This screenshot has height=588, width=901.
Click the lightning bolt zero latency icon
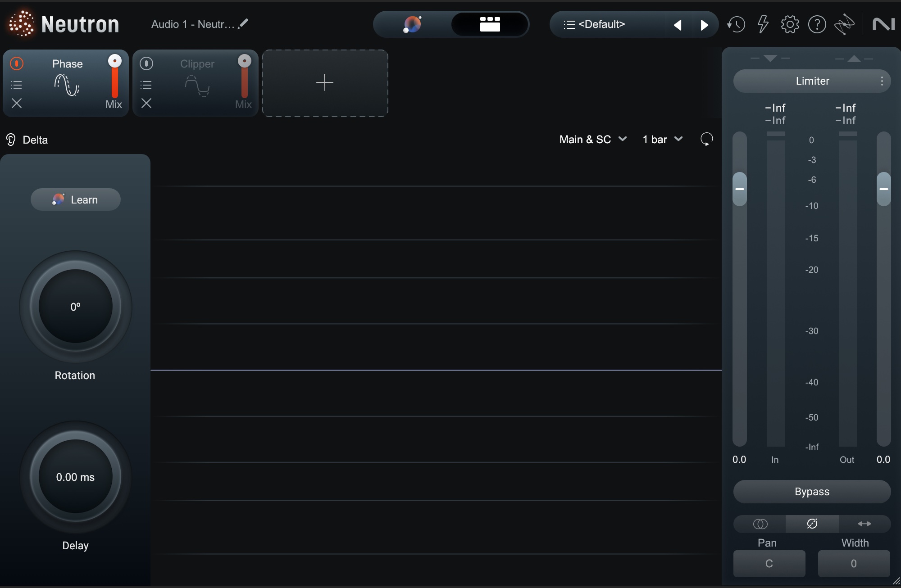pos(763,24)
